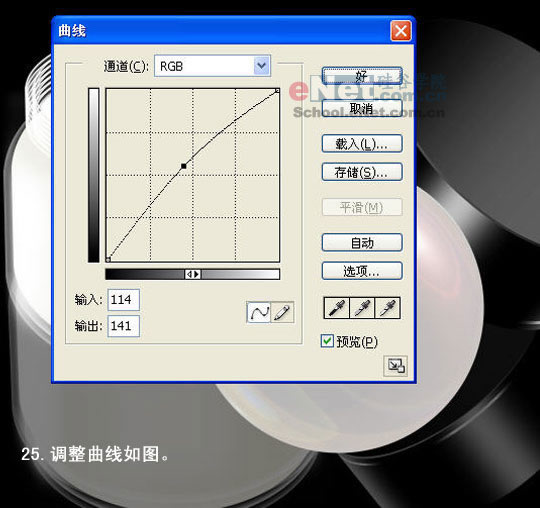The image size is (540, 508).
Task: Select the white point eyedropper
Action: pyautogui.click(x=387, y=308)
